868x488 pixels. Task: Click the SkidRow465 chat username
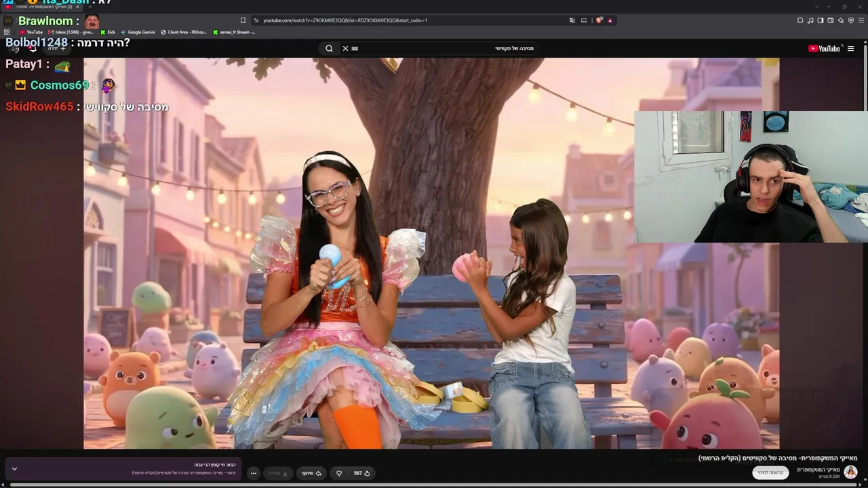point(39,107)
